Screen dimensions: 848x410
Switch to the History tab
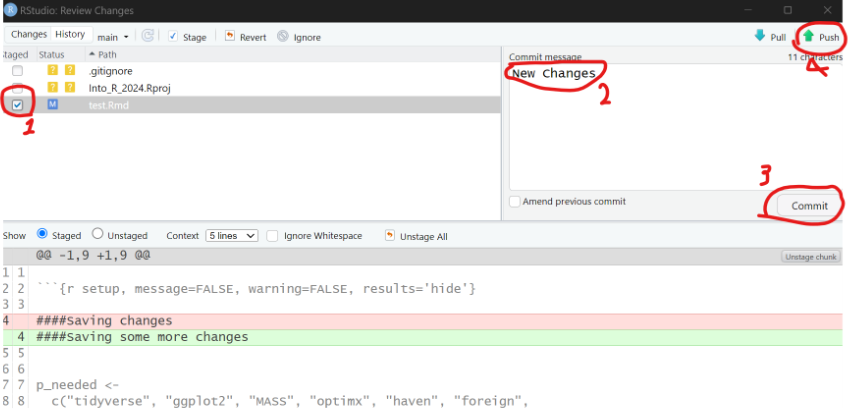(x=69, y=35)
